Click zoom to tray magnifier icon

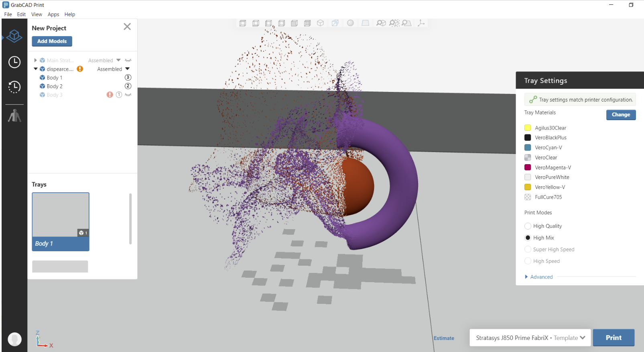coord(406,23)
